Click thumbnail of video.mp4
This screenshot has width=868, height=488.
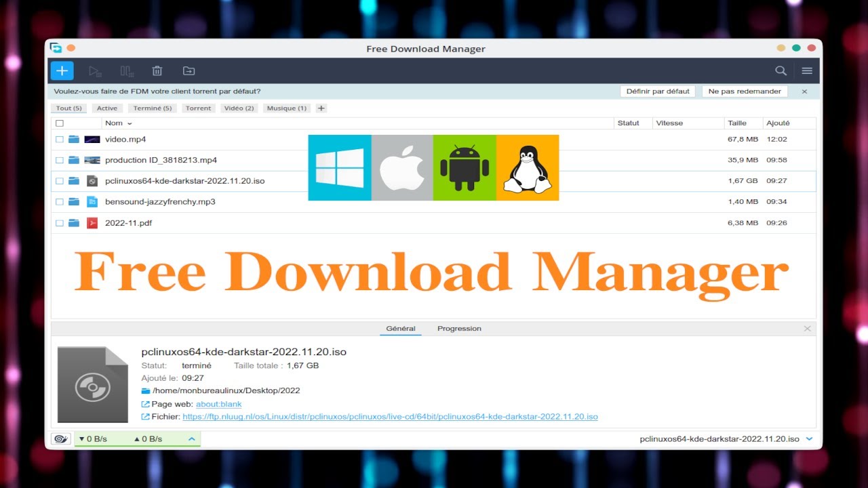pyautogui.click(x=92, y=140)
